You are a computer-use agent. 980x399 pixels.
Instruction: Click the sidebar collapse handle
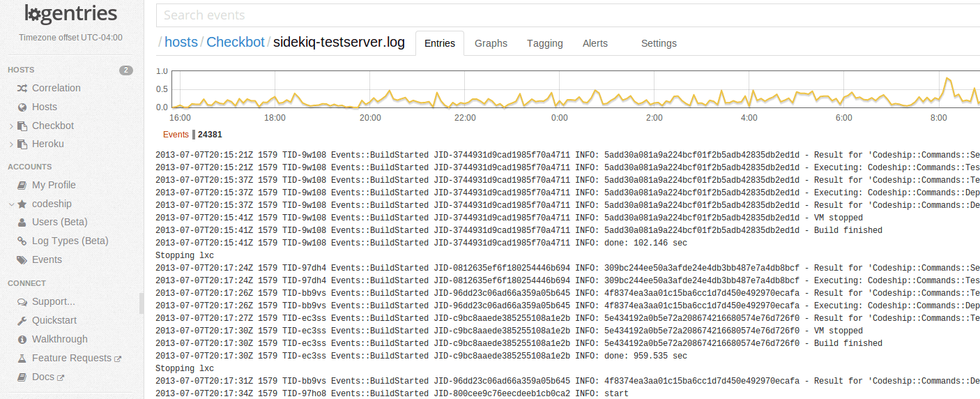[x=141, y=303]
